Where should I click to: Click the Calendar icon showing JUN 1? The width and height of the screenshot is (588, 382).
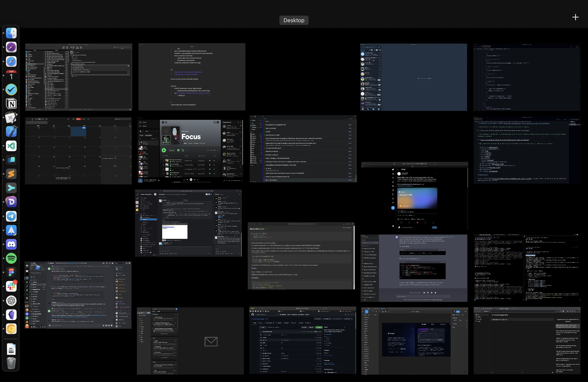pos(11,75)
